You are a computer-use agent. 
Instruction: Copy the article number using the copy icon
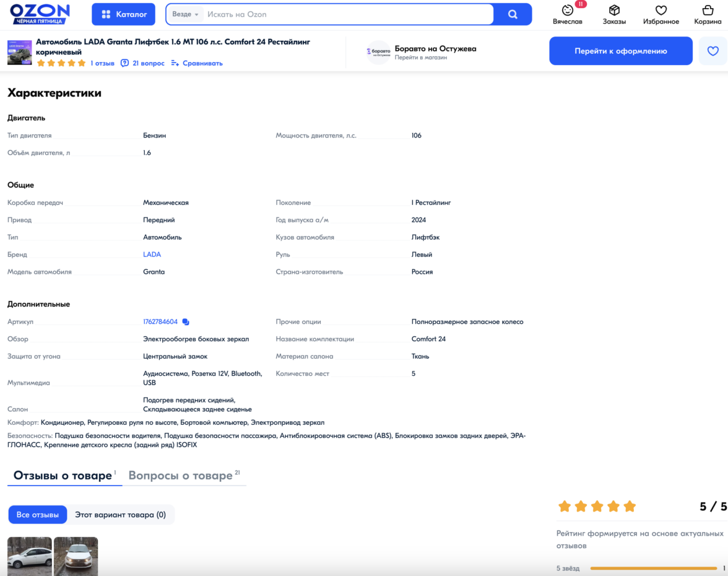click(186, 322)
